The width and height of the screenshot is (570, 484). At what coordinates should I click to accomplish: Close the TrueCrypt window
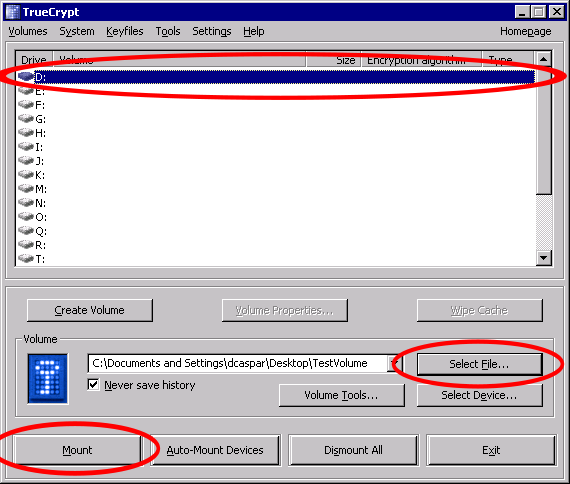(x=557, y=12)
